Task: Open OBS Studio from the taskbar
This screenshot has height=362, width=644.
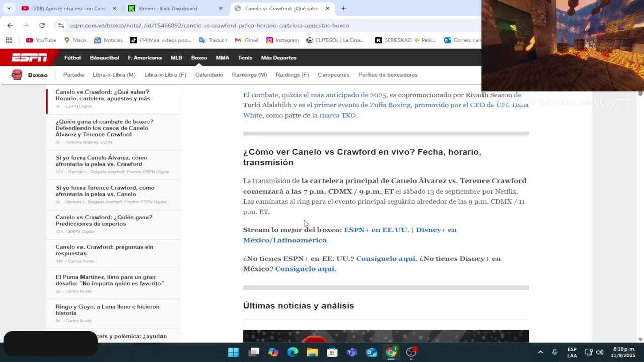Action: (x=411, y=352)
